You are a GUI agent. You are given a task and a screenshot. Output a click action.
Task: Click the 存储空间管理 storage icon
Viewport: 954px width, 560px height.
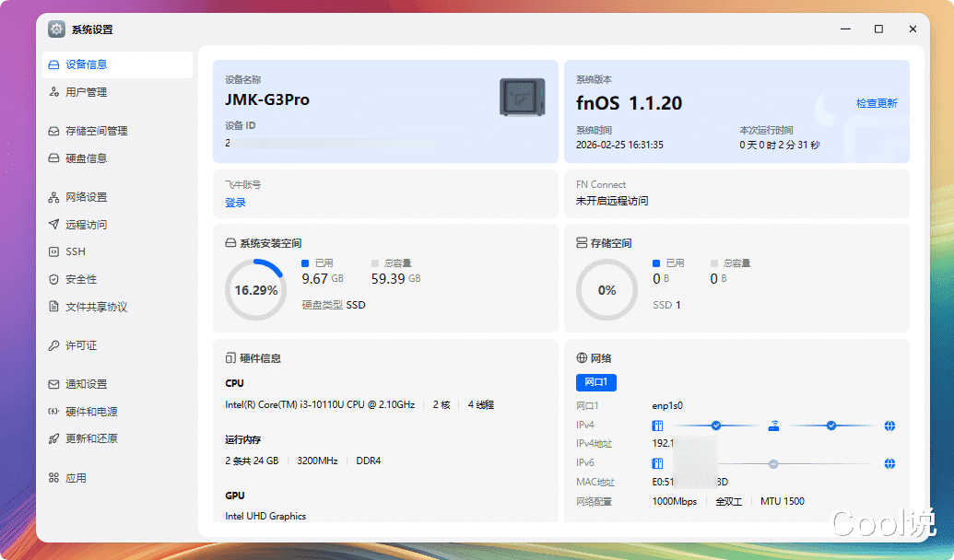click(x=54, y=132)
